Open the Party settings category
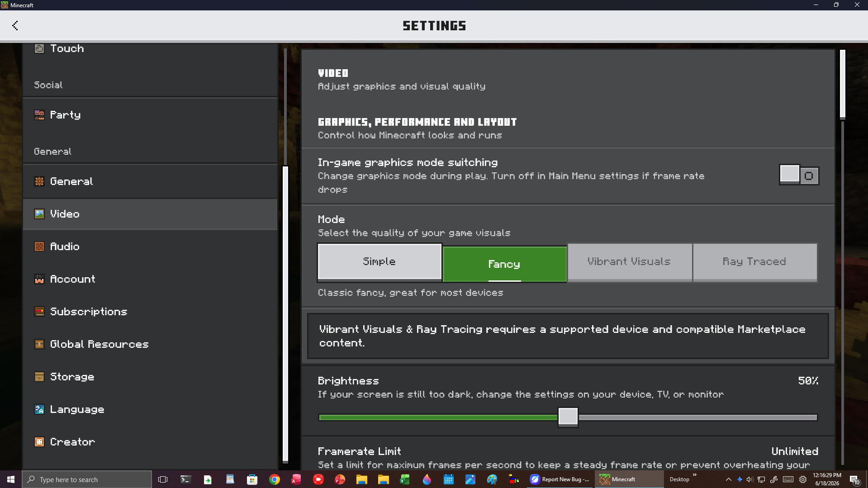868x488 pixels. click(150, 115)
